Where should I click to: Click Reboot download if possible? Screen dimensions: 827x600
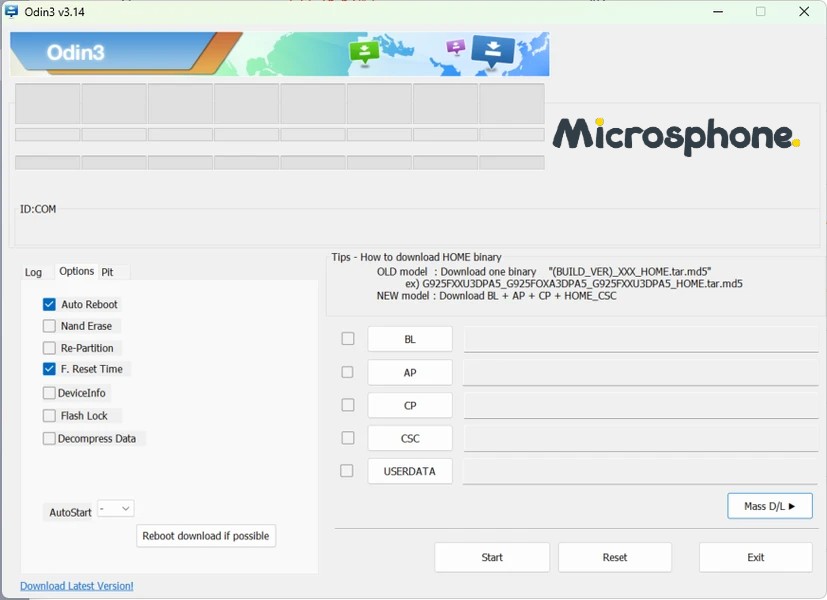206,536
